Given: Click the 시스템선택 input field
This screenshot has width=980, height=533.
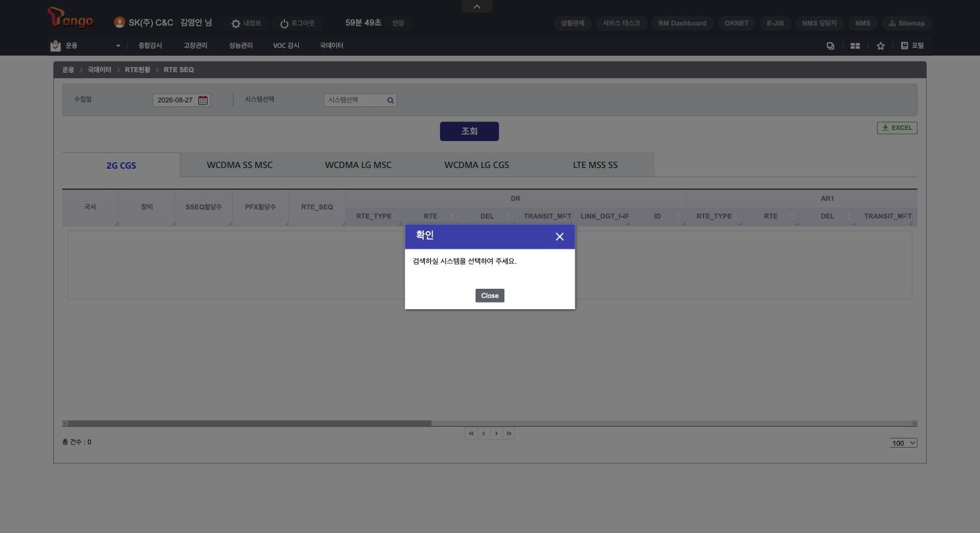Looking at the screenshot, I should [360, 100].
